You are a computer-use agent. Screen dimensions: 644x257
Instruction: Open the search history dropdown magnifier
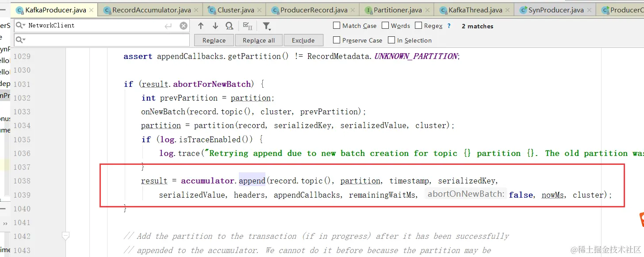(x=20, y=26)
